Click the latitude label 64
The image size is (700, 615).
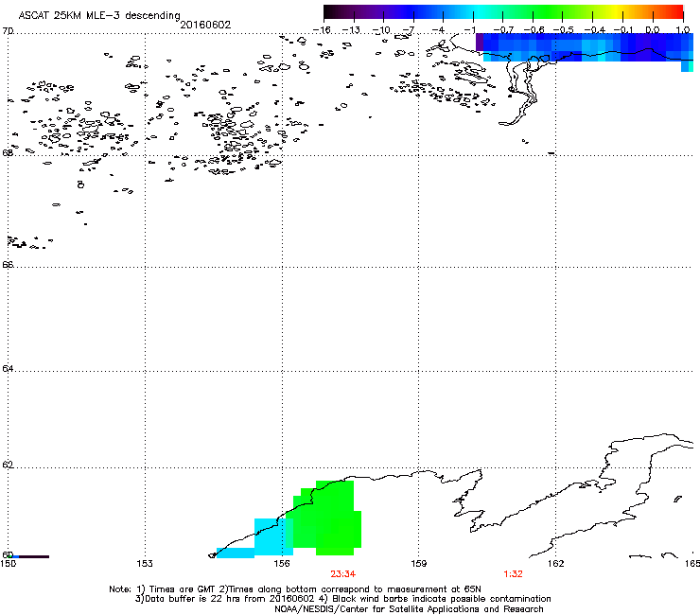(x=8, y=368)
